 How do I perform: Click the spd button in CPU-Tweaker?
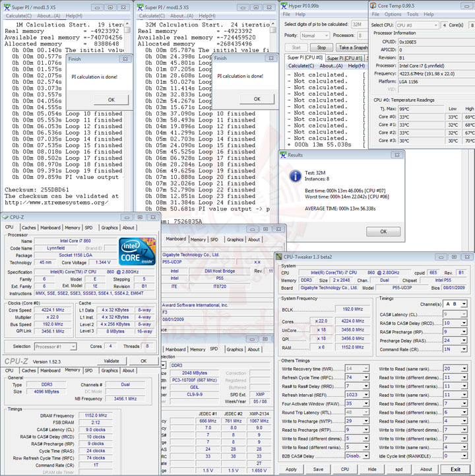(399, 469)
